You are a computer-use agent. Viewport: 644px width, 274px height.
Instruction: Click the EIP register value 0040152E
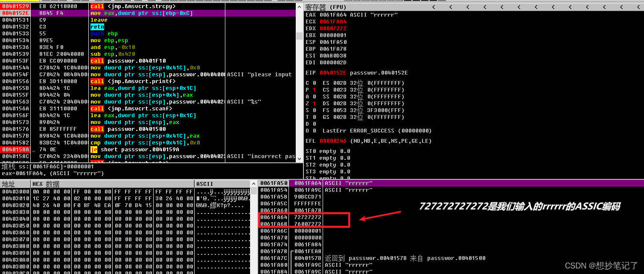coord(333,73)
